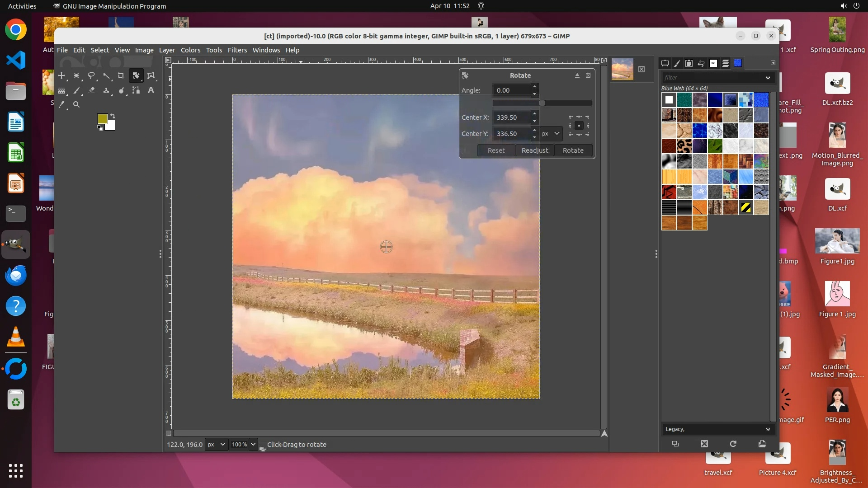
Task: Select the Color Picker eyedropper tool
Action: click(x=62, y=104)
